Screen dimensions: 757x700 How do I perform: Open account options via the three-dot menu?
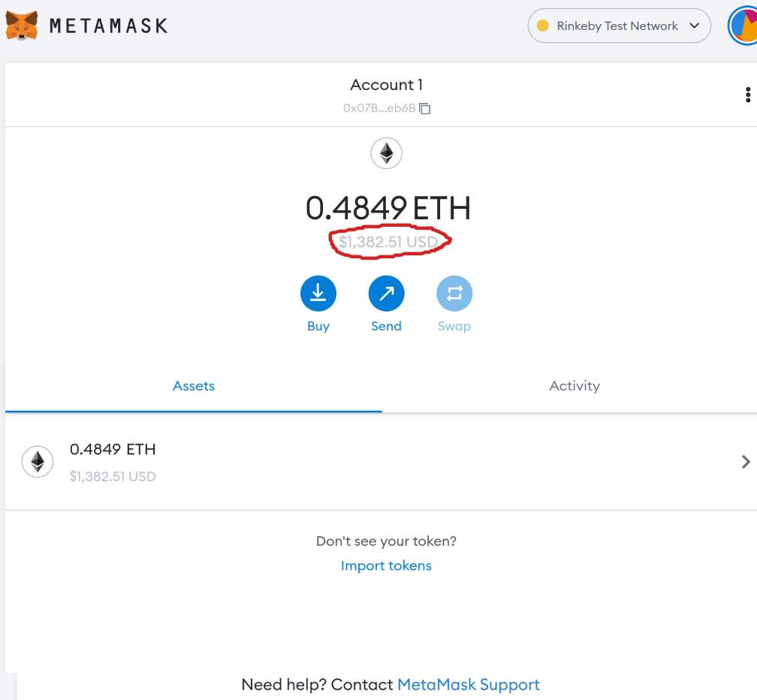click(747, 95)
